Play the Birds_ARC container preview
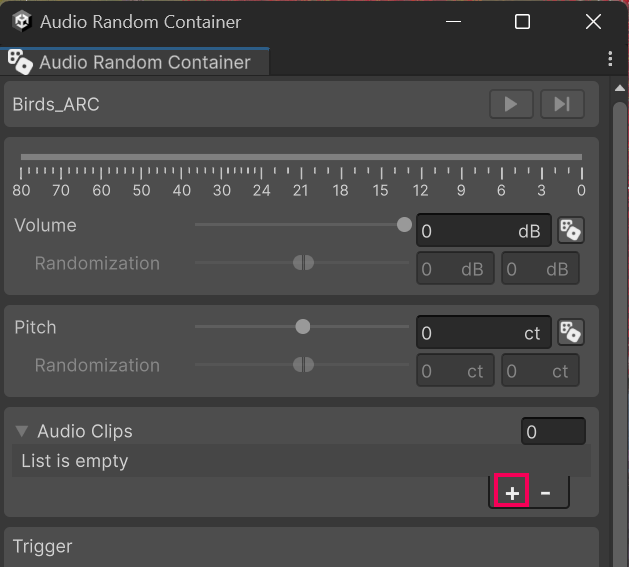Viewport: 629px width, 567px height. tap(511, 104)
